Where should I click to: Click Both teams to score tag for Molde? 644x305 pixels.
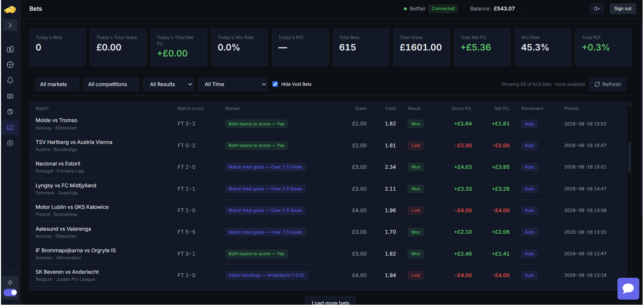click(256, 124)
